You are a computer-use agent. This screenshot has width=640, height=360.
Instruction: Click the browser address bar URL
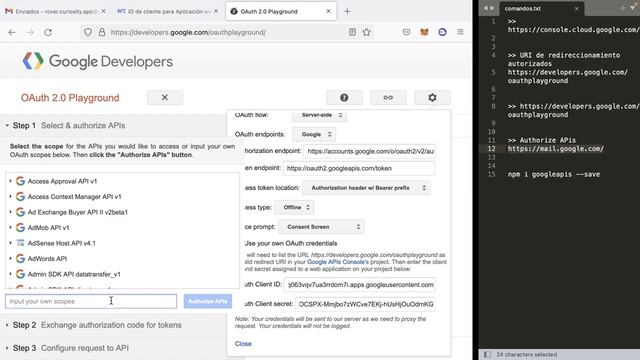tap(188, 32)
